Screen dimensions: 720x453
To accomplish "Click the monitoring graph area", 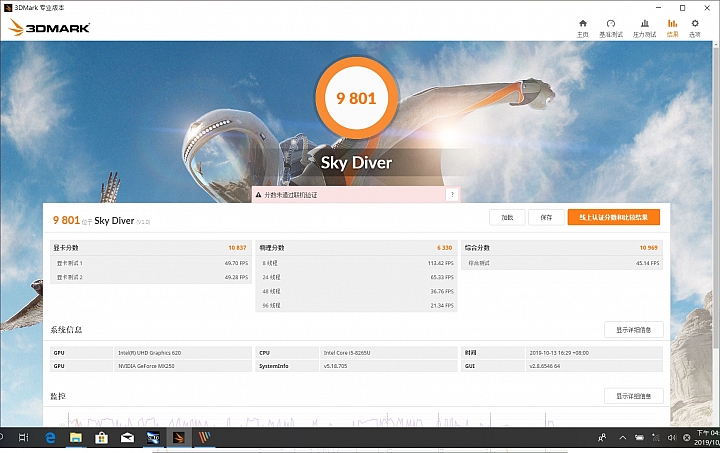I will [x=356, y=418].
